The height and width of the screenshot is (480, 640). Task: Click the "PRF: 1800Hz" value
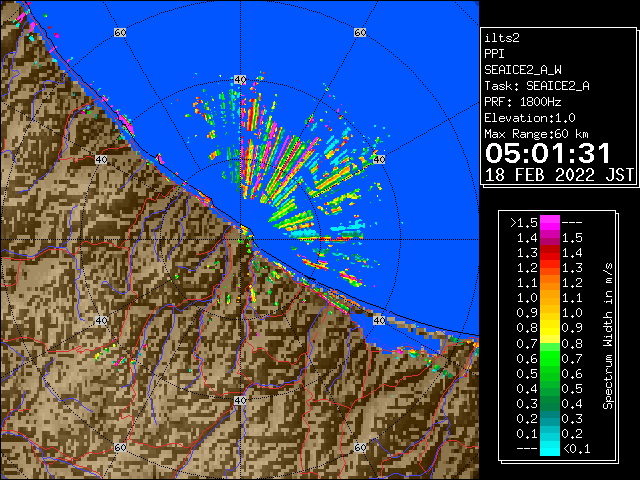pos(523,102)
